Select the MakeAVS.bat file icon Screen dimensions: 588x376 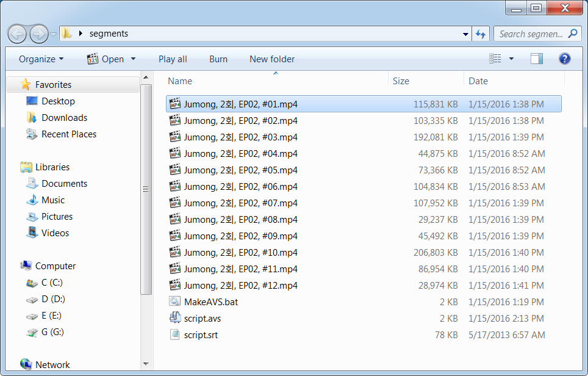pyautogui.click(x=175, y=302)
